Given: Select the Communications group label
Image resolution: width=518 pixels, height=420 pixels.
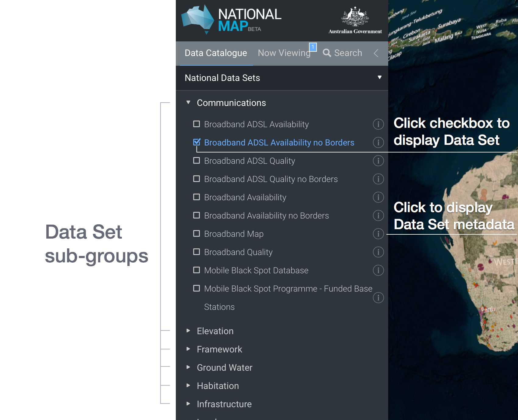Looking at the screenshot, I should click(231, 103).
